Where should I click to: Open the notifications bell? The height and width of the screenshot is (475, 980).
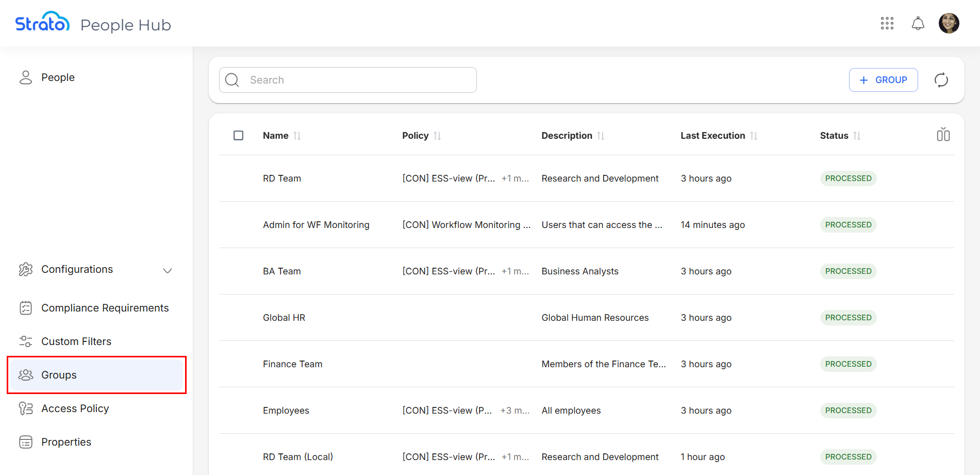[918, 23]
